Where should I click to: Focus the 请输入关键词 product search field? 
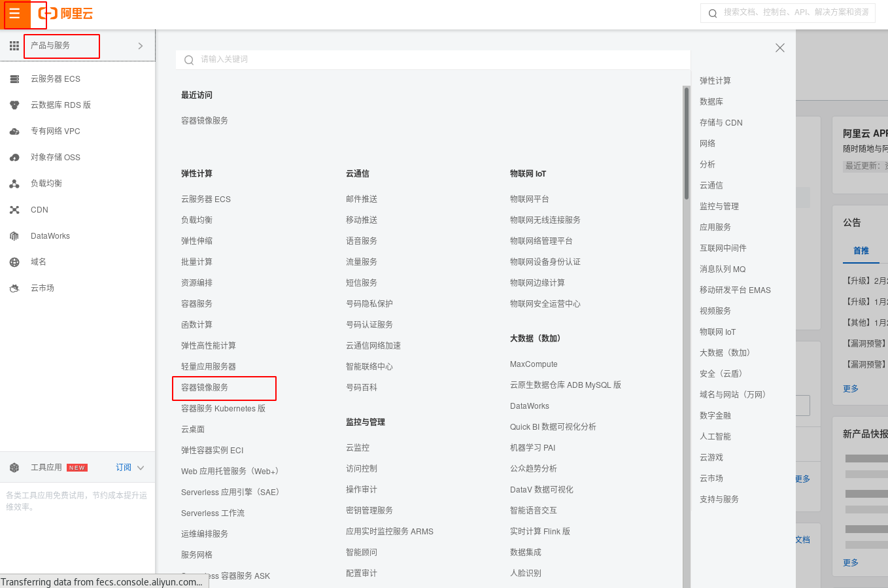[433, 60]
